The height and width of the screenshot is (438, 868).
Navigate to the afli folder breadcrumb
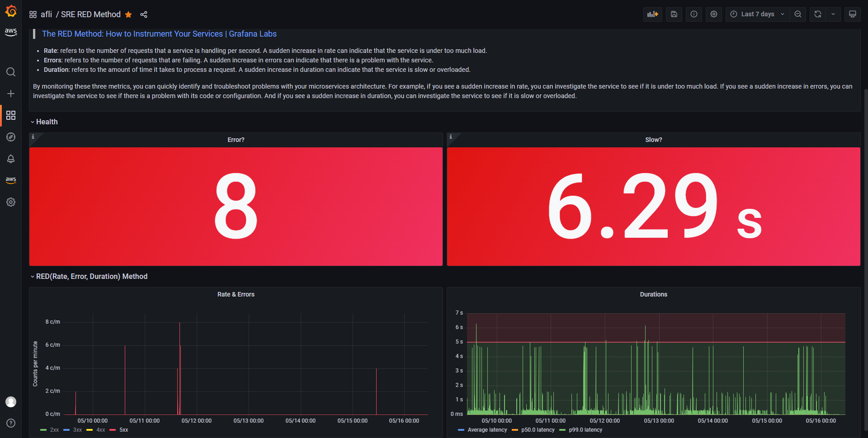46,14
